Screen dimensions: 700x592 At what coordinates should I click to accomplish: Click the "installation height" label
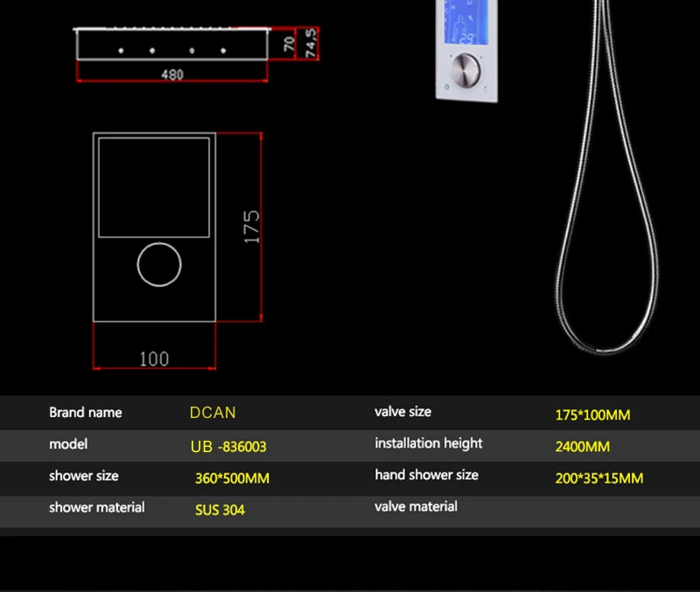[x=428, y=443]
